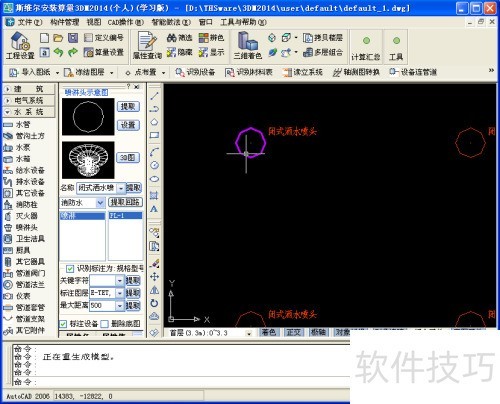500x404 pixels.
Task: Open 工程设置 project settings
Action: pyautogui.click(x=20, y=46)
